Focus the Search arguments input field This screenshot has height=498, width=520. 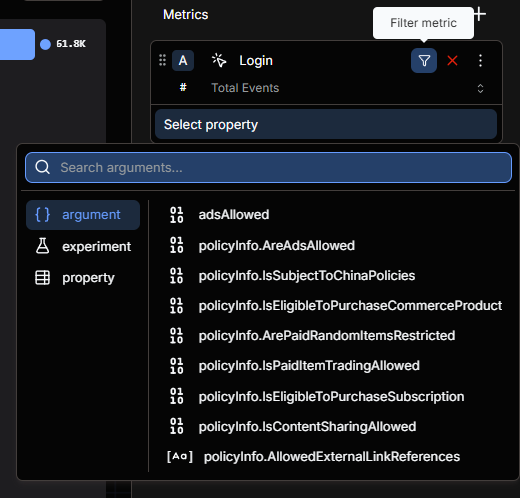pyautogui.click(x=268, y=167)
